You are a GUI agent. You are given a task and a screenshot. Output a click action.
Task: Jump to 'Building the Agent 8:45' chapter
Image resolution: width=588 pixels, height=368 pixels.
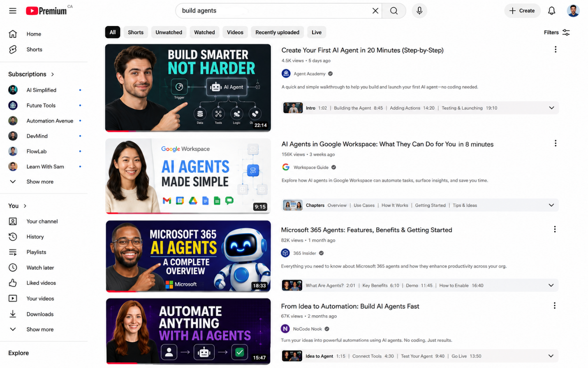(358, 108)
